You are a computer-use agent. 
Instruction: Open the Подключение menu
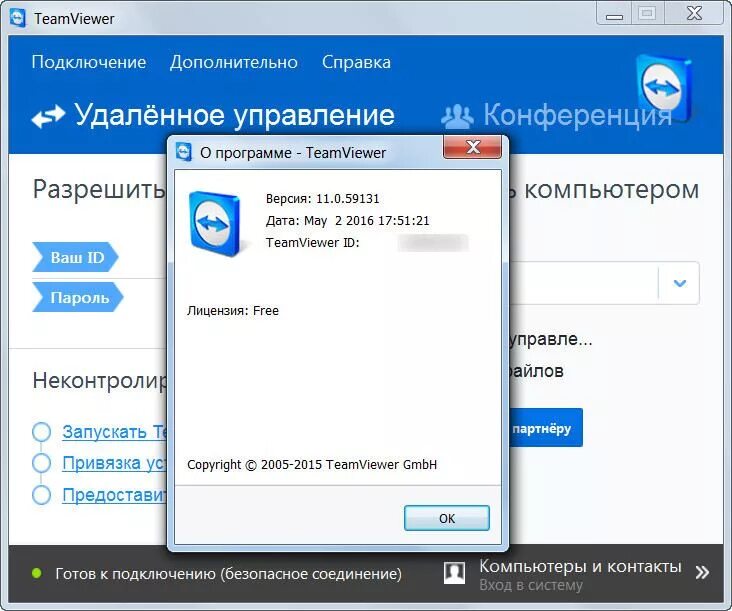point(89,62)
